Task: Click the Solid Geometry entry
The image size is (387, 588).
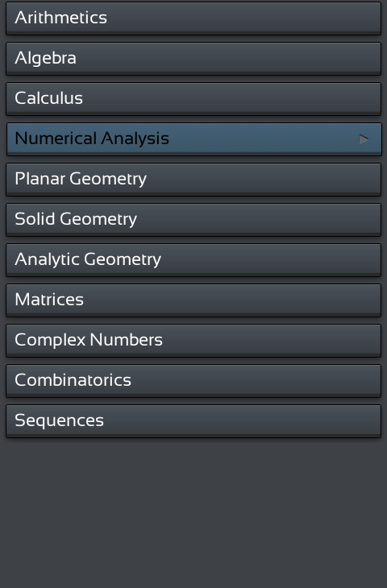Action: pyautogui.click(x=193, y=219)
